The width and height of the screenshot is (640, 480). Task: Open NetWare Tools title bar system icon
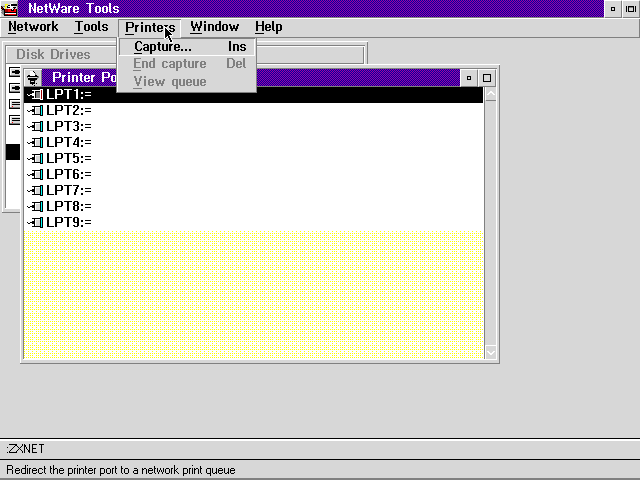9,9
